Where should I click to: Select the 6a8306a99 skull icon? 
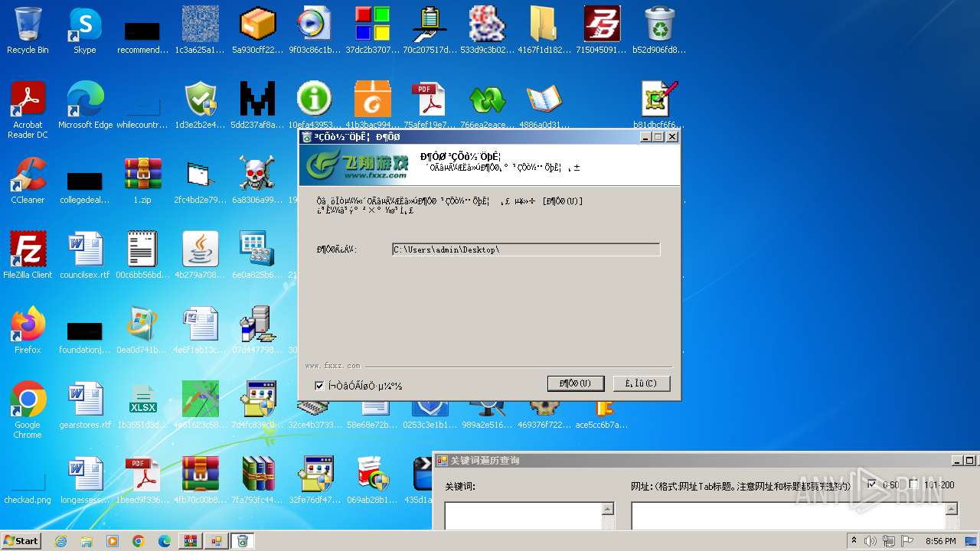point(257,180)
